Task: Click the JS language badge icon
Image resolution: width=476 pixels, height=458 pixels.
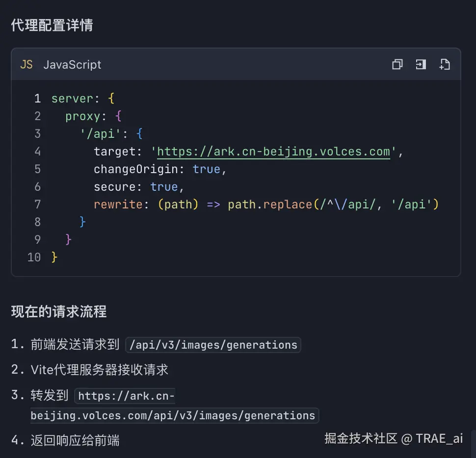Action: [26, 65]
